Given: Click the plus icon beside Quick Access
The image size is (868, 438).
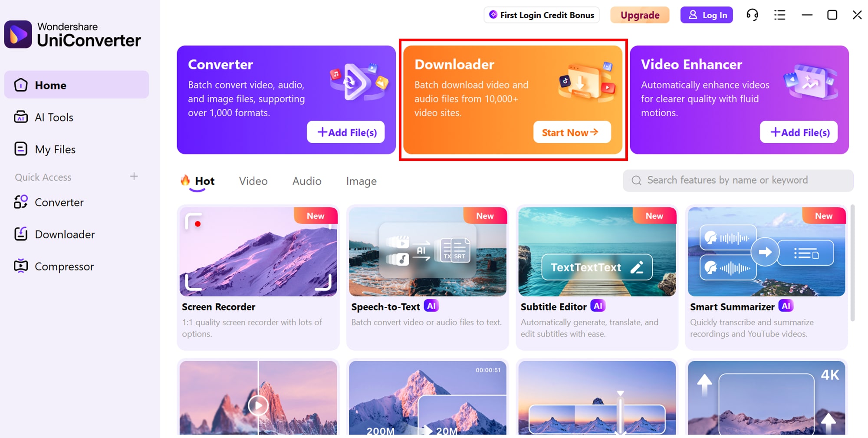Looking at the screenshot, I should 134,176.
